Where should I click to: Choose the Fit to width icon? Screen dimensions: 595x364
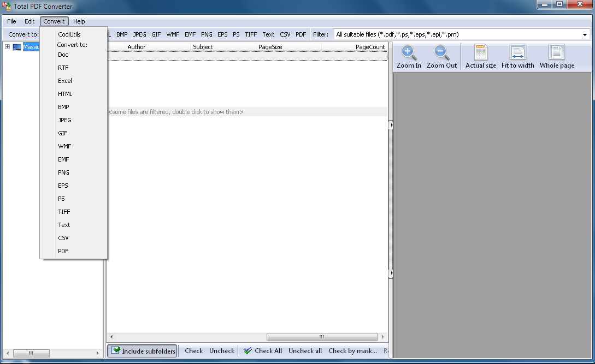click(517, 52)
